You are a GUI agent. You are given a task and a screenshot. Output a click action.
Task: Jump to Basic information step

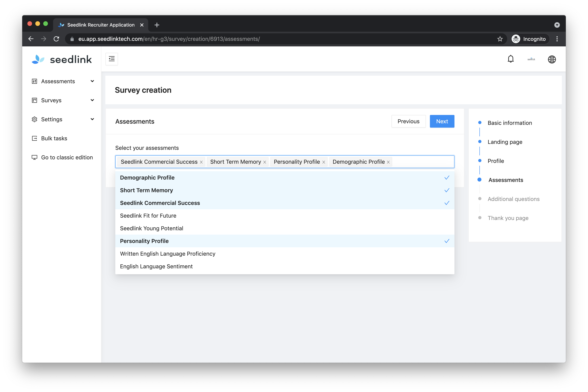tap(510, 123)
